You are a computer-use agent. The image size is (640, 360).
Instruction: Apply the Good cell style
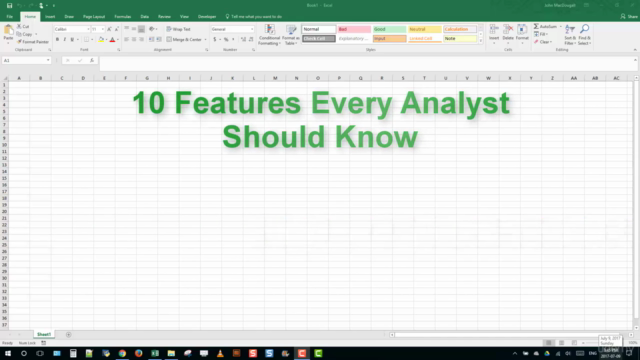(x=389, y=29)
